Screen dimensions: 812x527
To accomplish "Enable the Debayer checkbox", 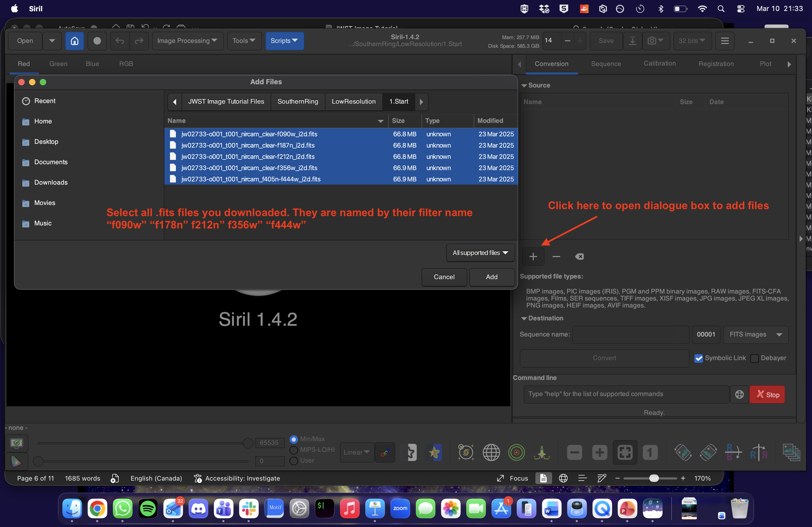I will point(754,358).
